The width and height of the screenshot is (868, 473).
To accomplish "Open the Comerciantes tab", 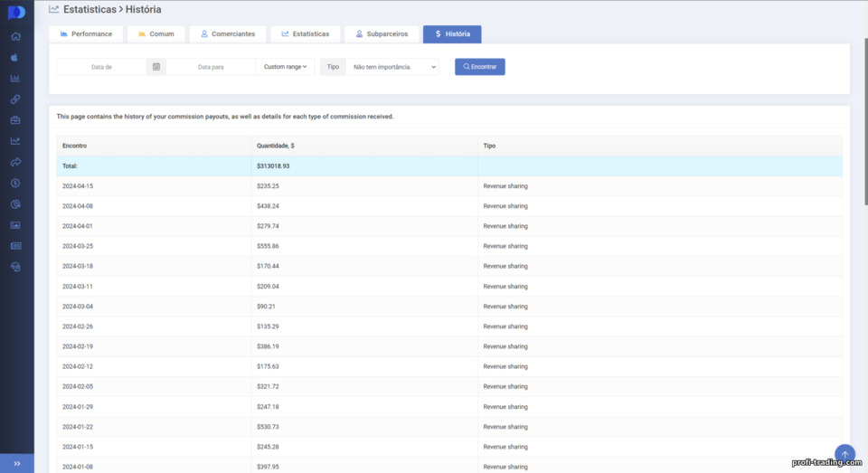I will pos(228,33).
